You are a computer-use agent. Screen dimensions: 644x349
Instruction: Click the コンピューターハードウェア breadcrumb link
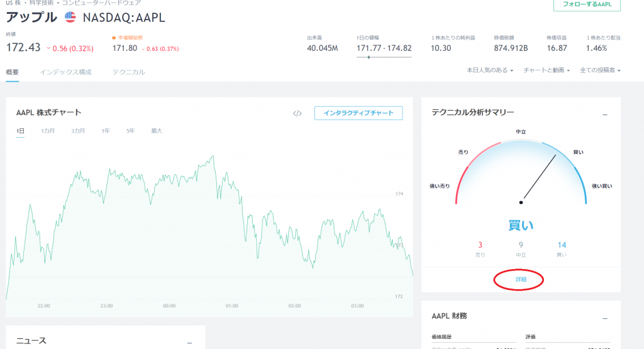pos(101,3)
